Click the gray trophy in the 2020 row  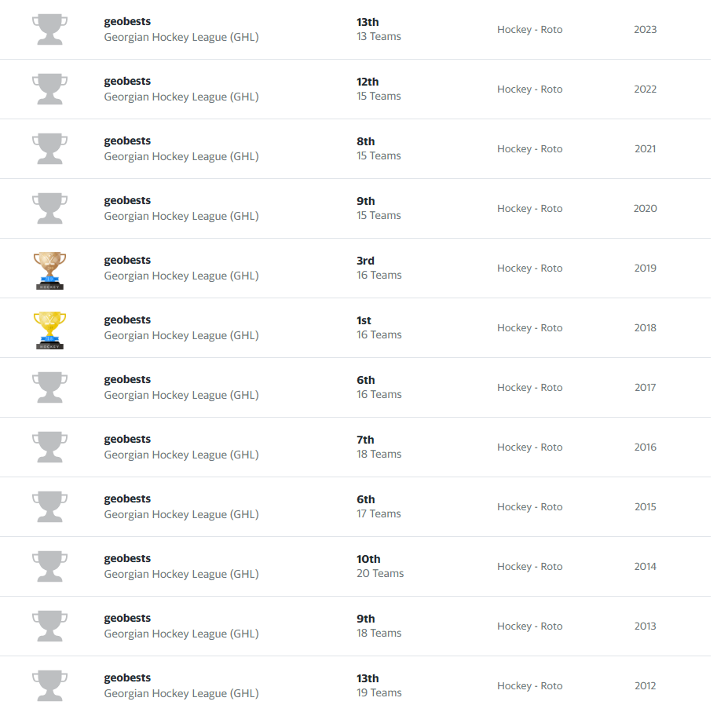[x=49, y=209]
